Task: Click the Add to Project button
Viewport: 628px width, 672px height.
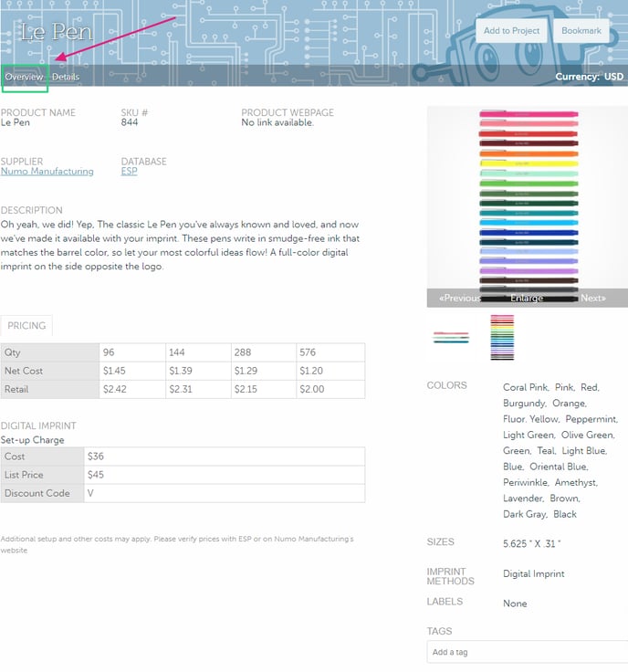Action: click(x=511, y=31)
